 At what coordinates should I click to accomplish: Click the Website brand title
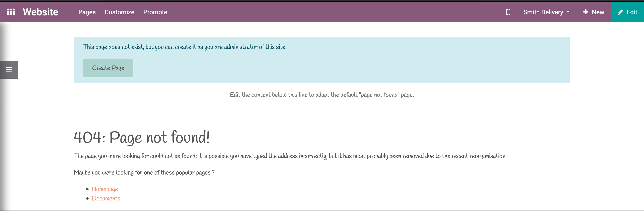(x=40, y=12)
